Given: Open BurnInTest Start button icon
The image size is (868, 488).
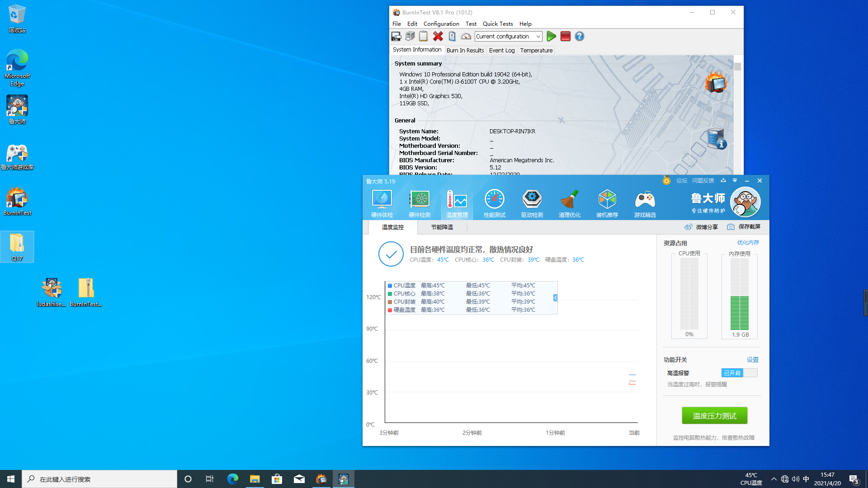Looking at the screenshot, I should tap(551, 36).
